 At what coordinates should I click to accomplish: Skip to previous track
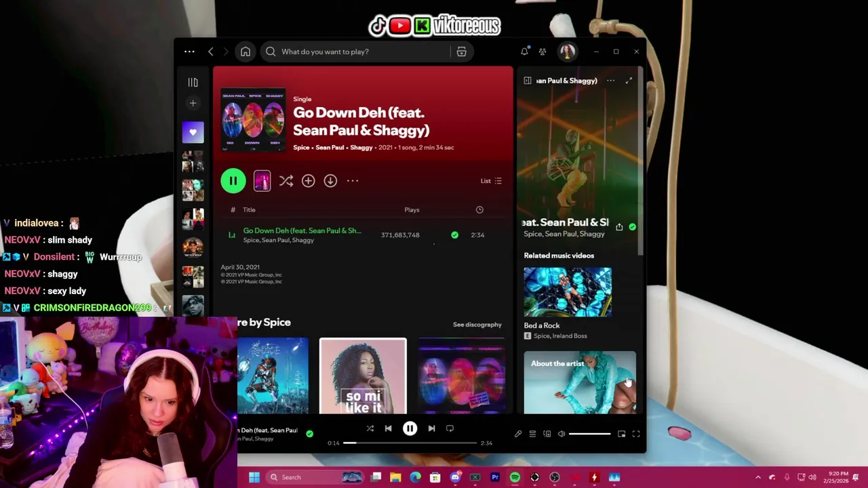click(x=388, y=428)
